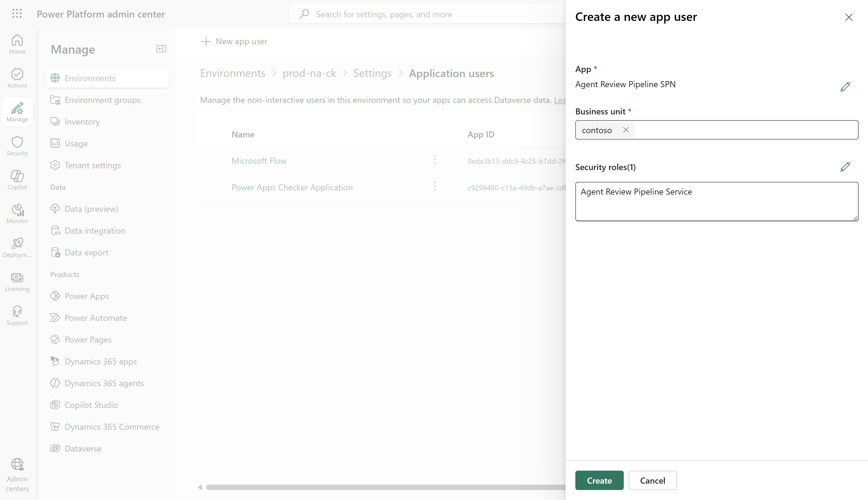The image size is (868, 500).
Task: Select Manage in the left rail
Action: point(17,112)
